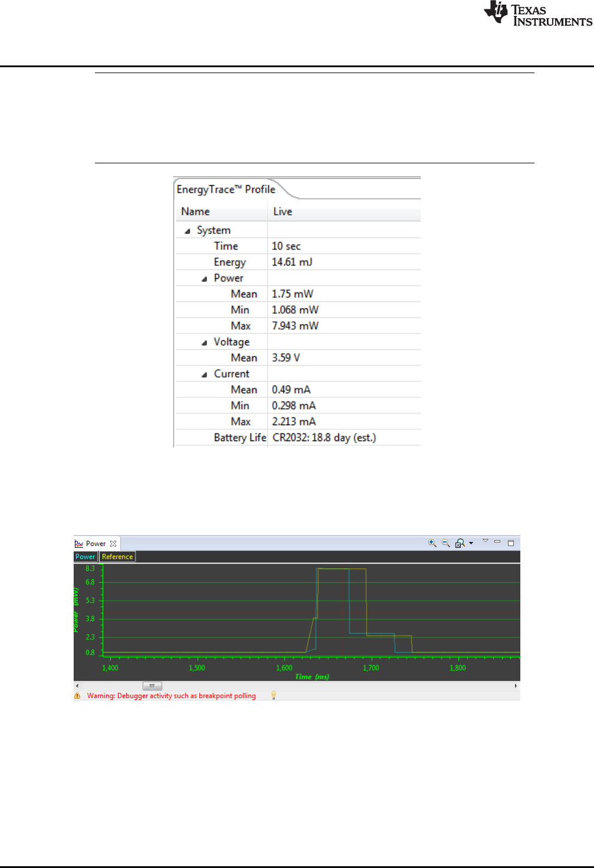This screenshot has width=594, height=868.
Task: Click the 8.3 power axis label
Action: (x=90, y=568)
